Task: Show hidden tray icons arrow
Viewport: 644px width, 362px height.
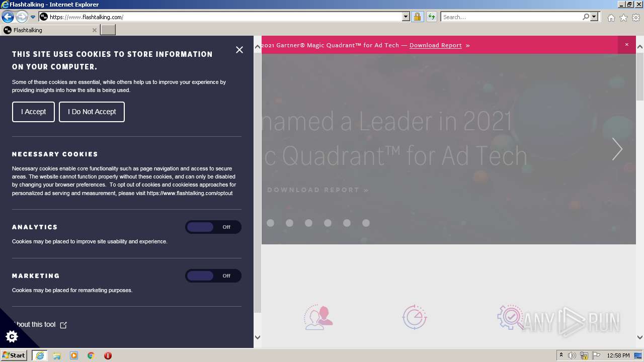Action: 561,355
